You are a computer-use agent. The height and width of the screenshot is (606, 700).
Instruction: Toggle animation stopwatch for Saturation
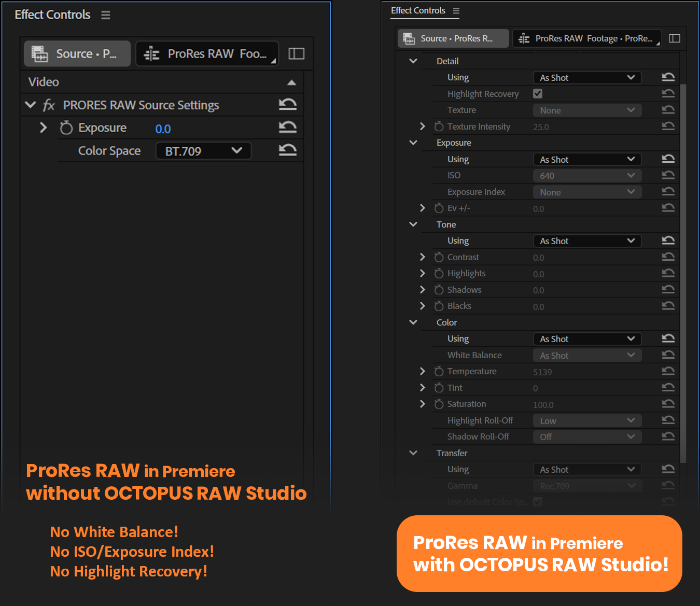coord(439,404)
